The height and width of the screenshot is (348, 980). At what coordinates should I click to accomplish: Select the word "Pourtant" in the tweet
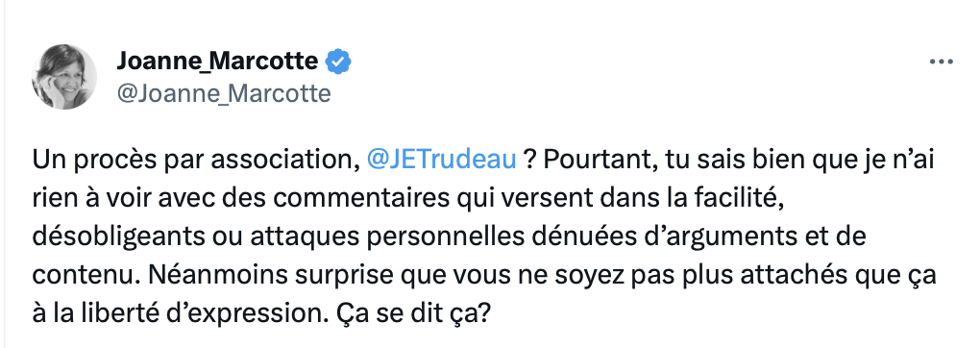[587, 161]
